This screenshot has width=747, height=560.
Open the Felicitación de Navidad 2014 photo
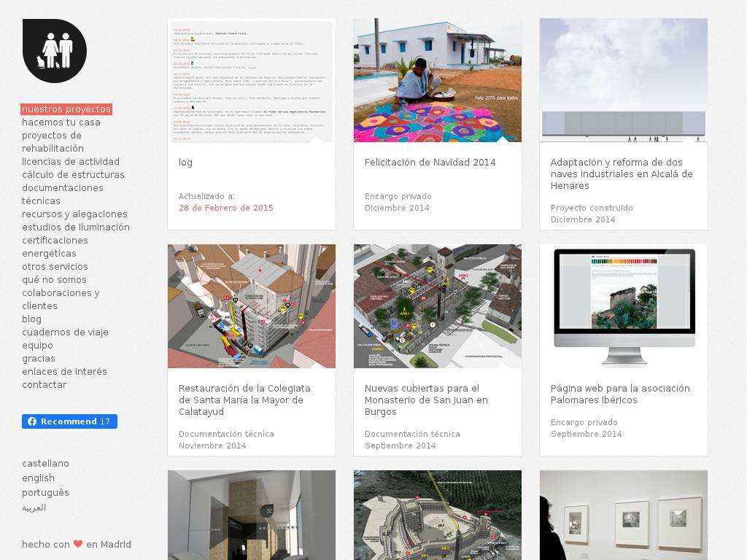[438, 80]
